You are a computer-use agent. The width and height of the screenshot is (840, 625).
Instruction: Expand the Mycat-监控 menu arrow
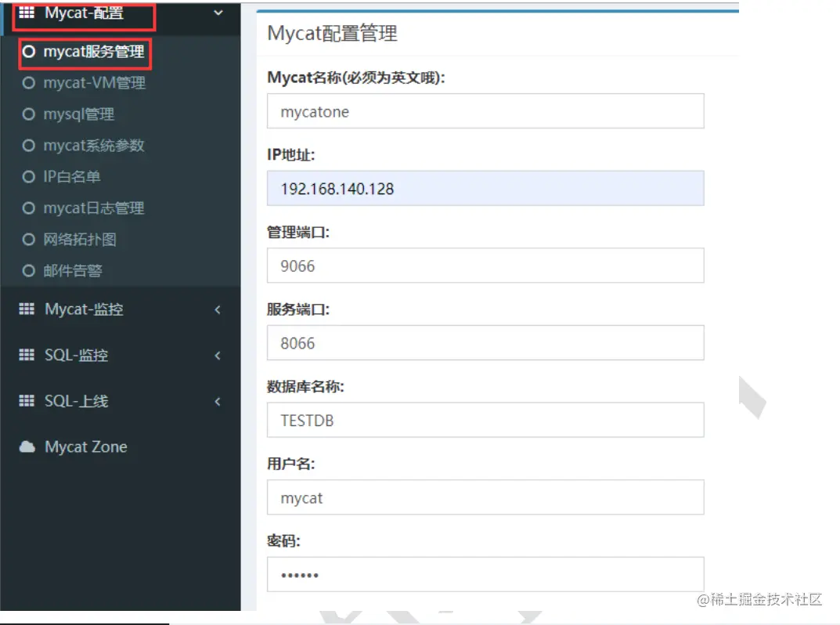(218, 309)
